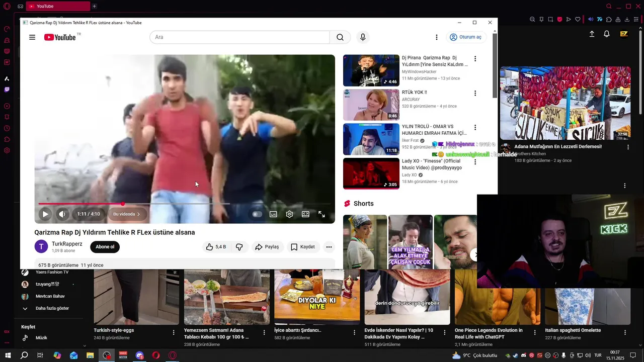The height and width of the screenshot is (362, 644).
Task: Open options menu for YILIN TROLÜ video
Action: (475, 127)
